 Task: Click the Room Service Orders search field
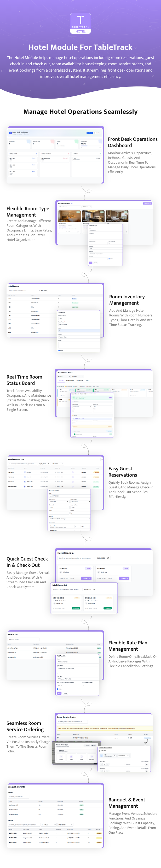pos(72,721)
